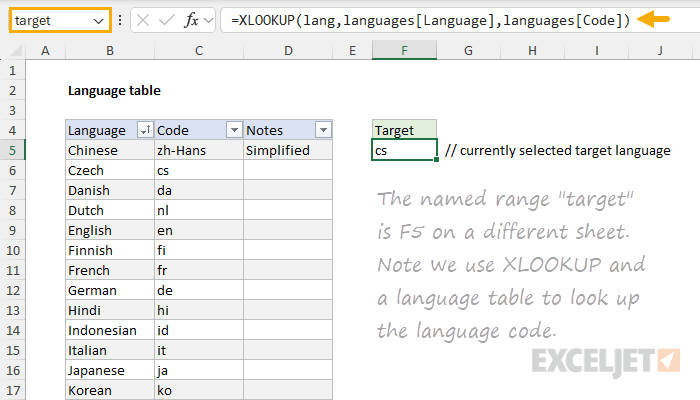
Task: Select the Finnish cell
Action: point(110,250)
